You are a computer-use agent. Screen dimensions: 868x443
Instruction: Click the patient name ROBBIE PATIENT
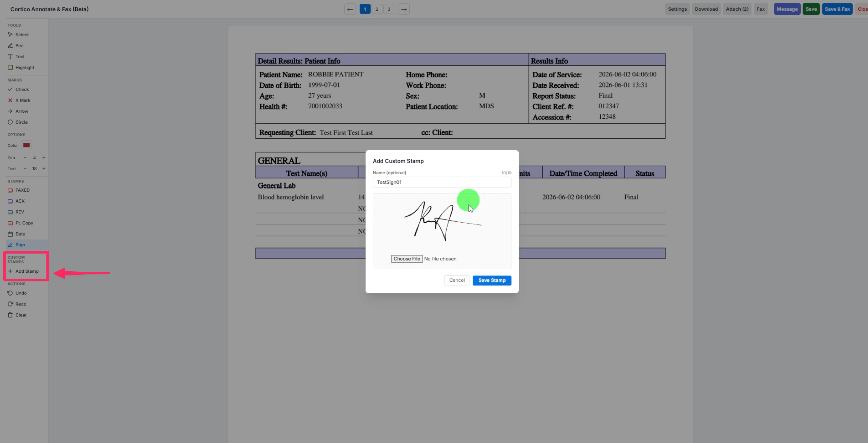(x=336, y=75)
